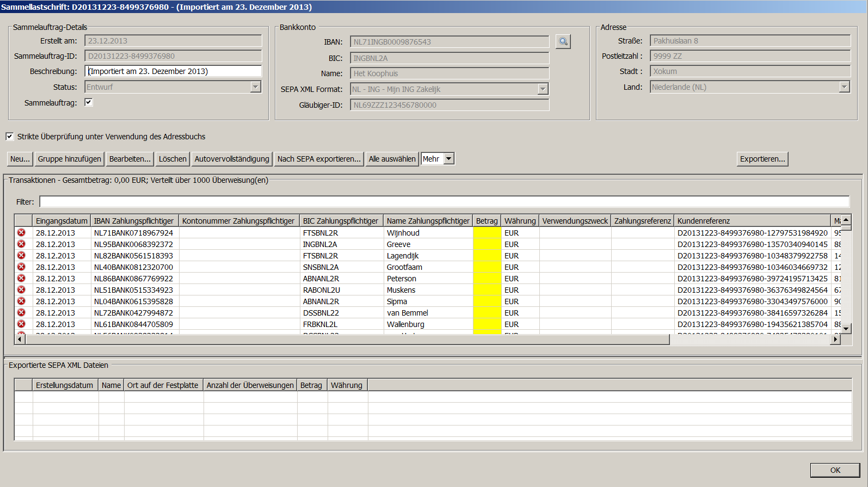Screen dimensions: 868x487
Task: Sort by IBAN Zahlungspflichtiger column header
Action: (x=134, y=221)
